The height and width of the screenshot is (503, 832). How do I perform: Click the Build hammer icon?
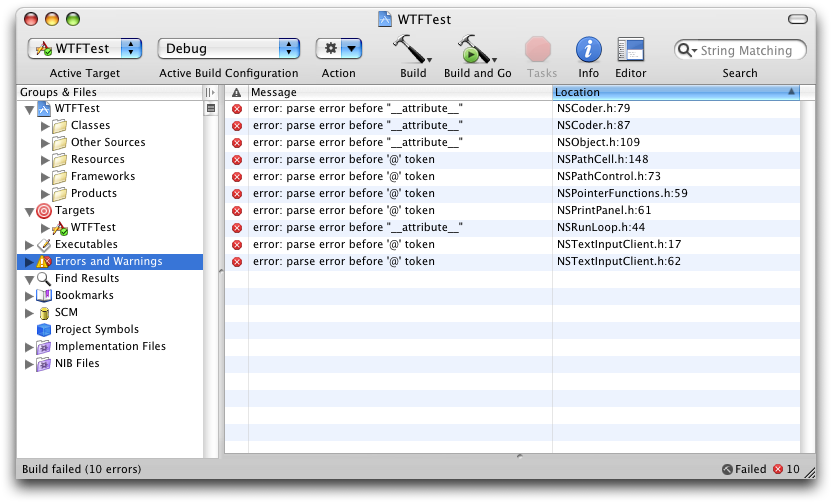(x=412, y=50)
